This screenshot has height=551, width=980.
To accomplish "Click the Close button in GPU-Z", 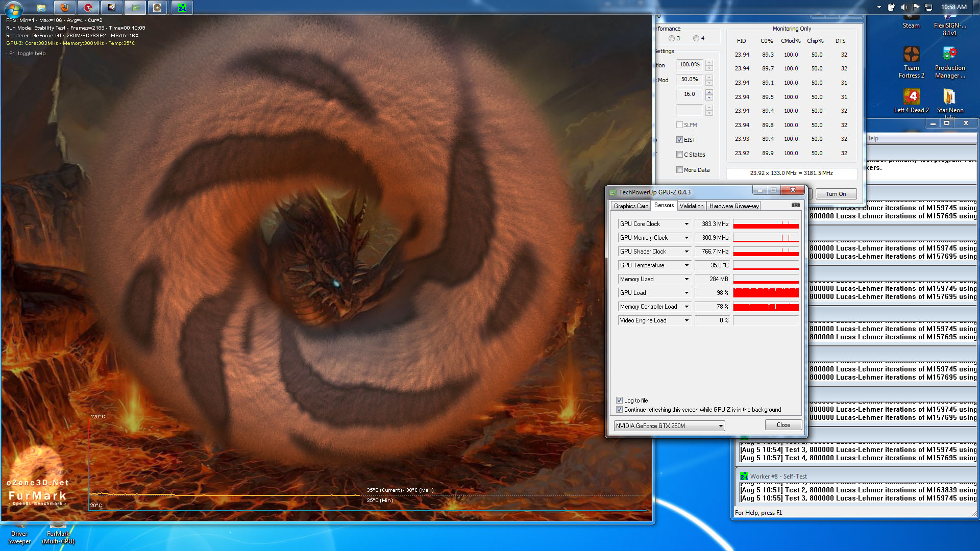I will tap(783, 425).
